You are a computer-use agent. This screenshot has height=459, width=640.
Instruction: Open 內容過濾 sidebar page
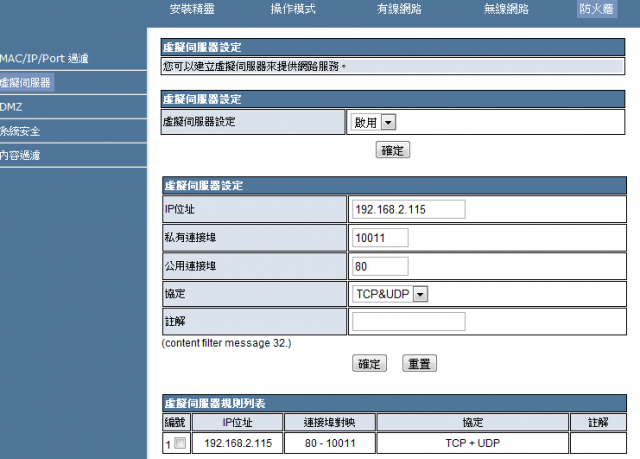[20, 155]
